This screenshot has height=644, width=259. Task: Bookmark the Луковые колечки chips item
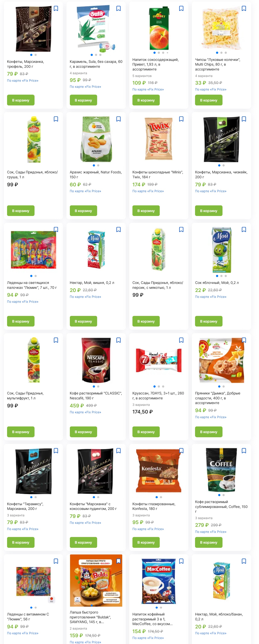[244, 8]
